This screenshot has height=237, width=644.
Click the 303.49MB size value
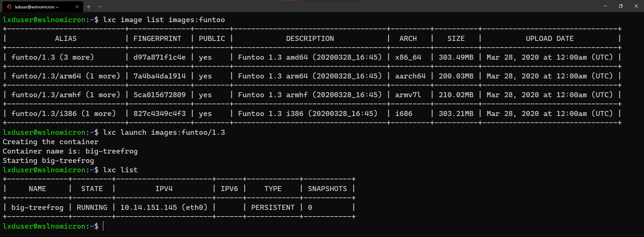pyautogui.click(x=456, y=57)
